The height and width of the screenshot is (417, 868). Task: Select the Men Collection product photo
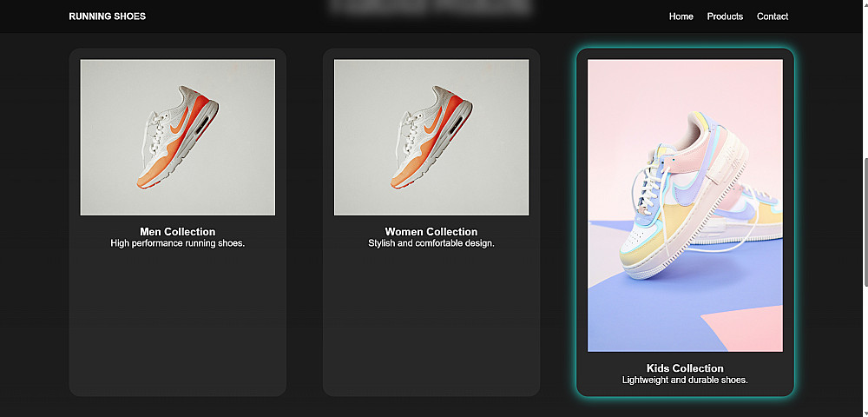[178, 137]
